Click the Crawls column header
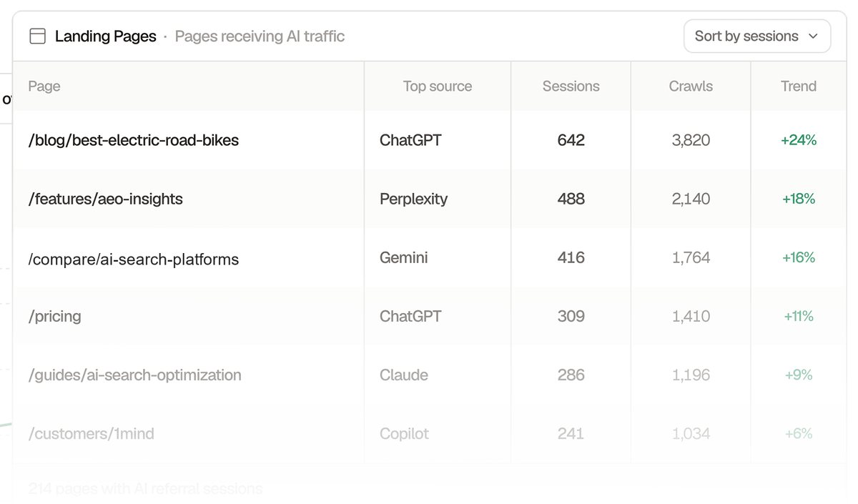 click(691, 86)
